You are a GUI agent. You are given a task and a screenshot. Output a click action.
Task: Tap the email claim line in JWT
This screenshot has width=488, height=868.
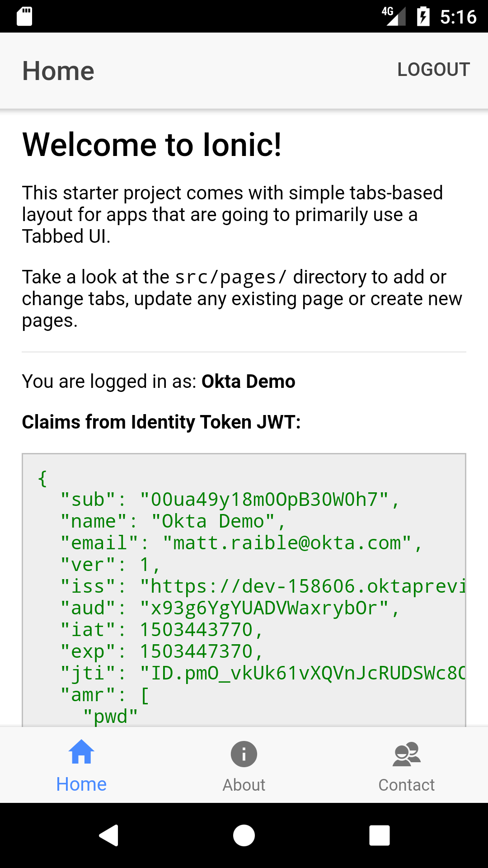coord(241,543)
